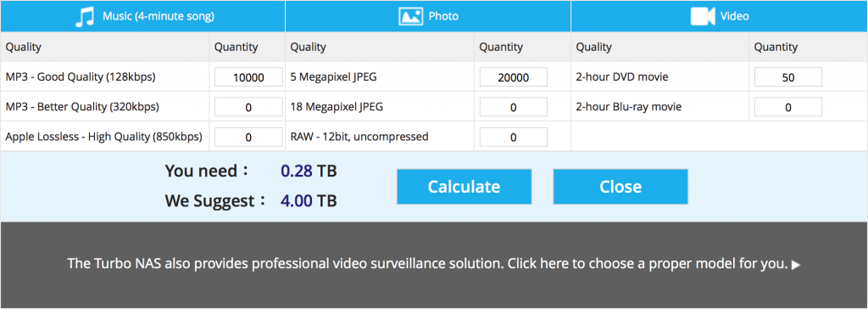Click the Video camera icon
Viewport: 868px width, 309px height.
[703, 17]
